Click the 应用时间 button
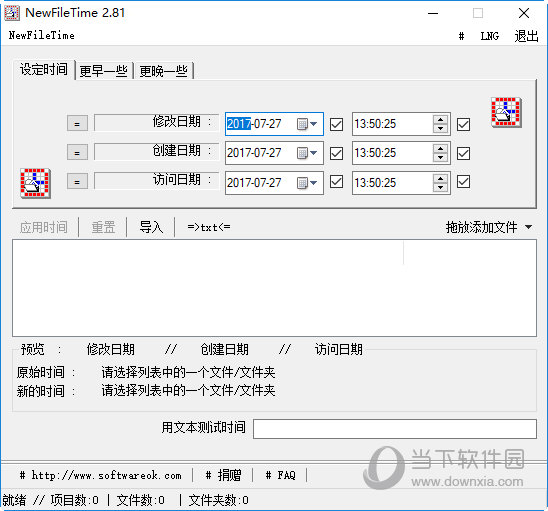 (44, 227)
